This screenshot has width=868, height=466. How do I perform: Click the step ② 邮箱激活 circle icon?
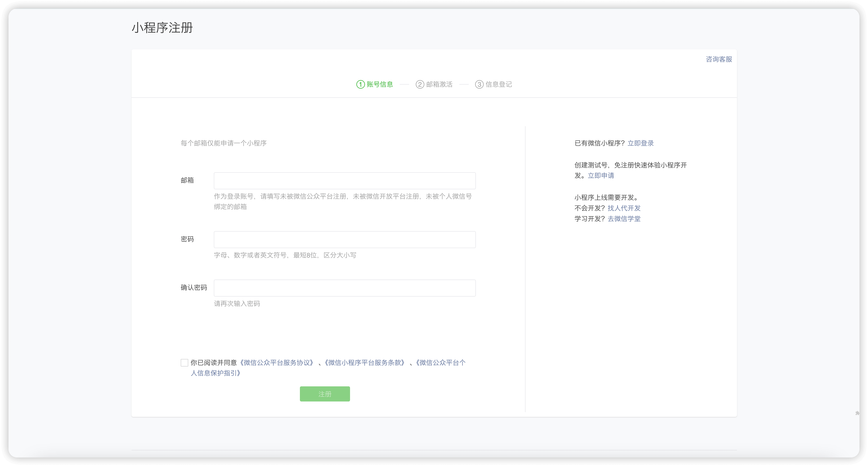(420, 84)
